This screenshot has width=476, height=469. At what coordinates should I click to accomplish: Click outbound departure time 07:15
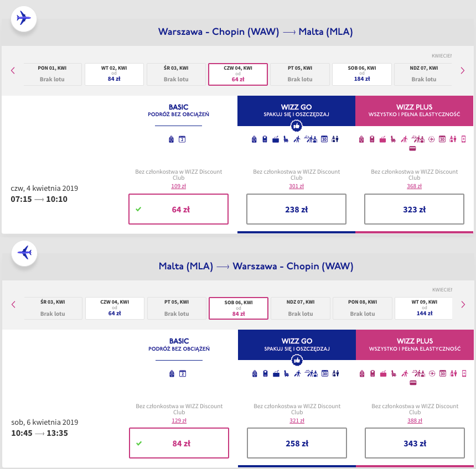tap(21, 199)
